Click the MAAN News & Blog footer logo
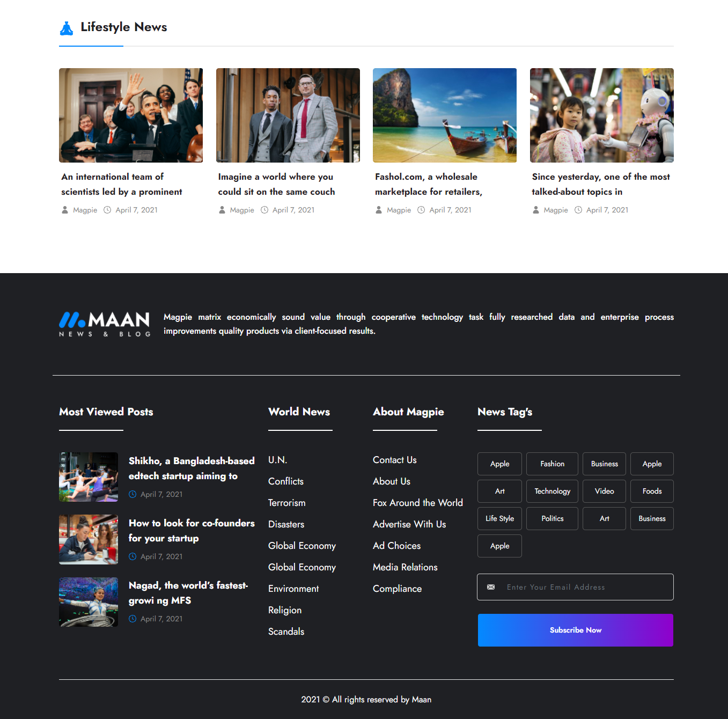 click(105, 324)
